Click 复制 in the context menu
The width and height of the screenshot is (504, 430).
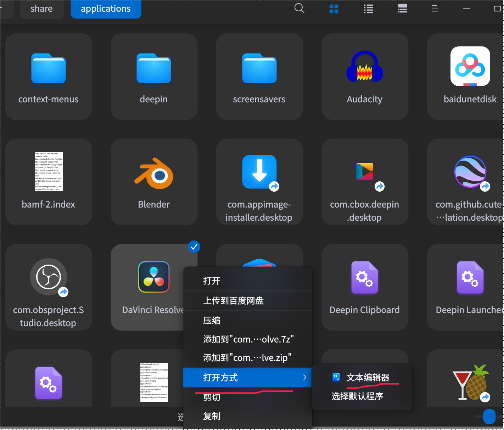212,416
